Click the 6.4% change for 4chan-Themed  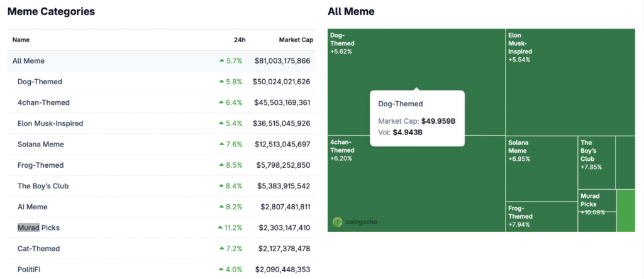[x=231, y=102]
